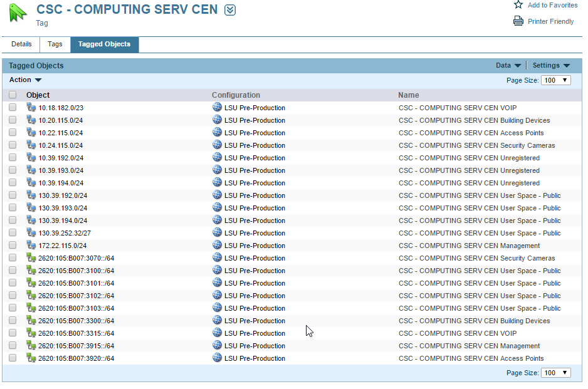Check the box for 10.39.192.0/24

(13, 157)
